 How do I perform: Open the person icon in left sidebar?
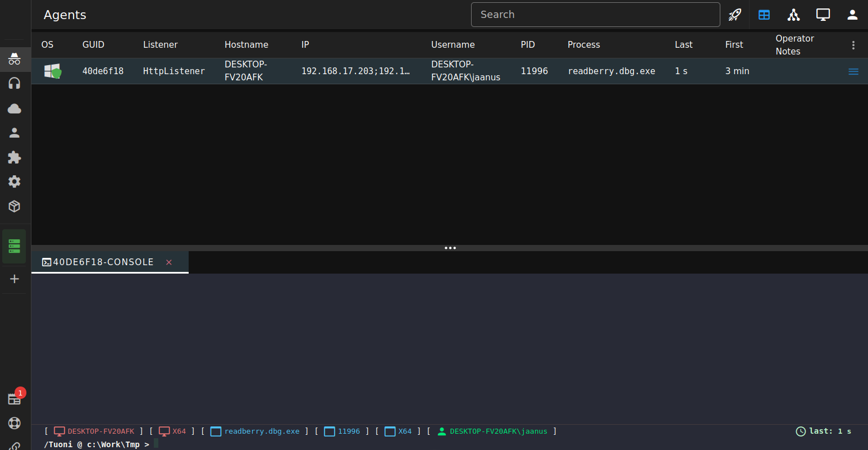15,133
